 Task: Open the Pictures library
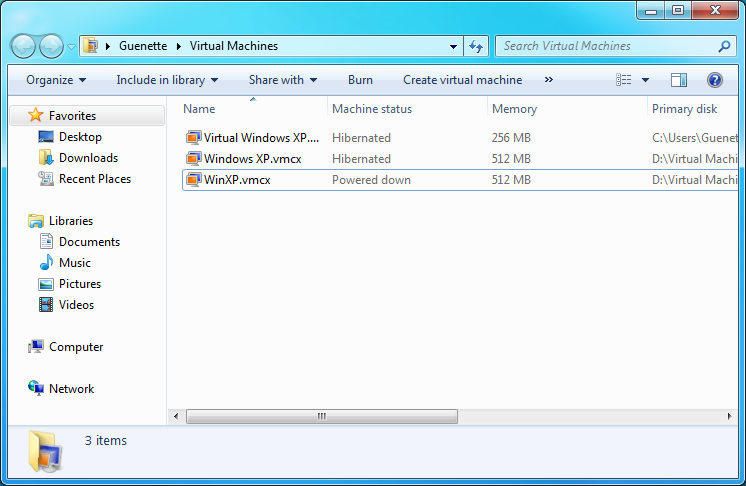80,283
